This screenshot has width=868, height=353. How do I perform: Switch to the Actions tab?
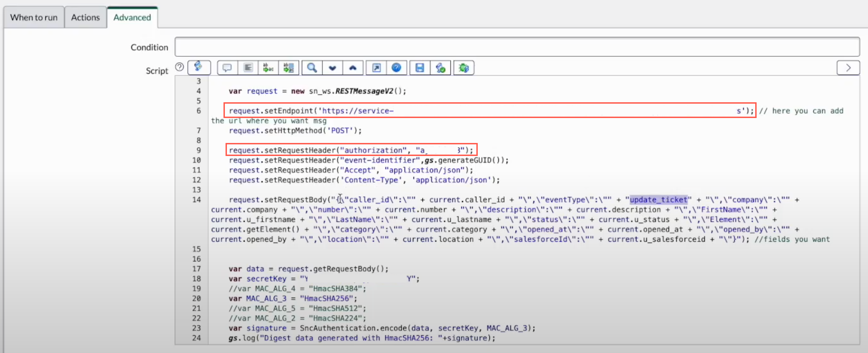[85, 17]
